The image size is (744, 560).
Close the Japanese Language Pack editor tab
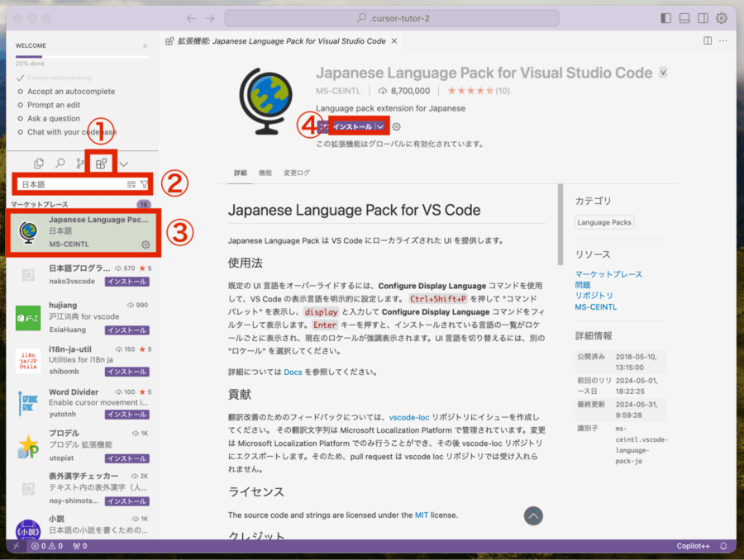click(394, 41)
